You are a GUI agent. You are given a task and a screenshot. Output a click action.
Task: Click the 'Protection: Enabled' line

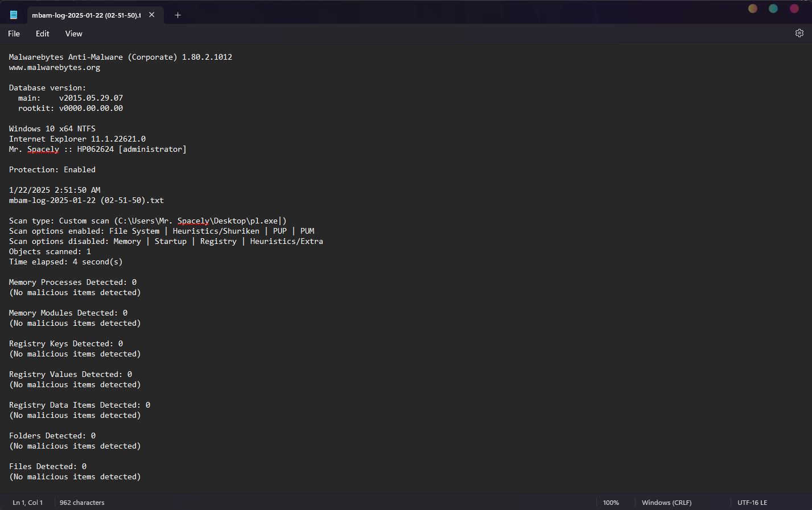point(52,169)
